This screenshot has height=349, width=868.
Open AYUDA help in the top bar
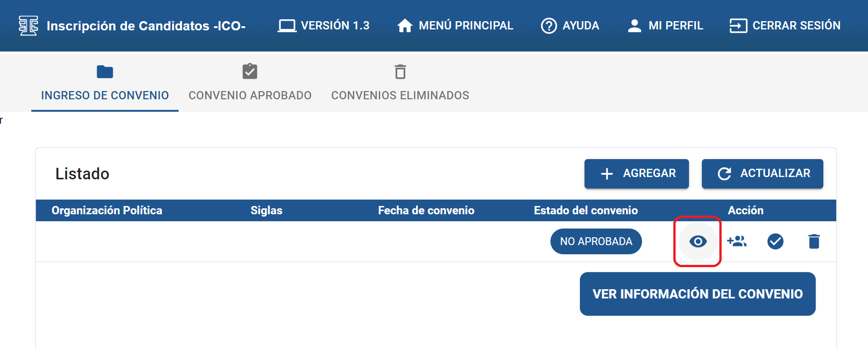pyautogui.click(x=570, y=26)
